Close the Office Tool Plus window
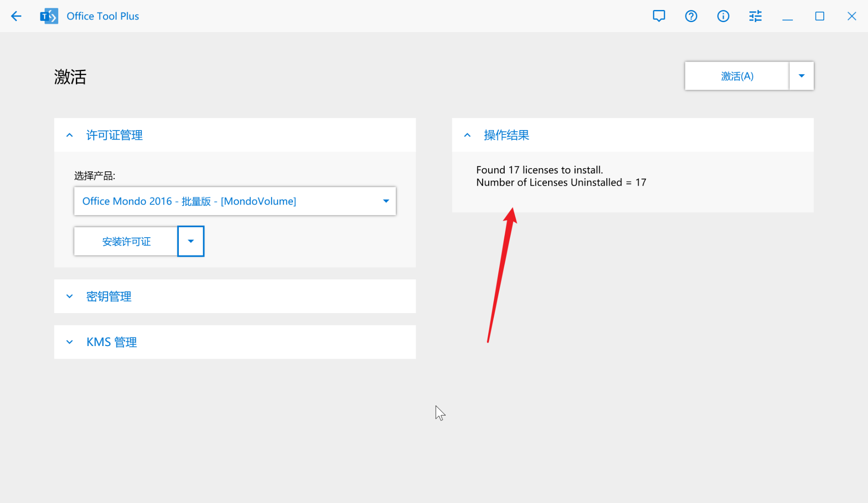The image size is (868, 503). click(x=852, y=16)
